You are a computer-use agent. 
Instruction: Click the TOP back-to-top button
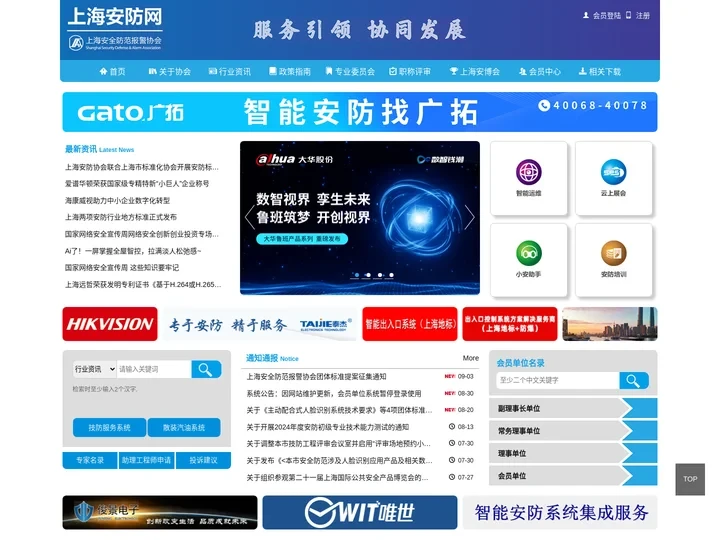(x=690, y=479)
